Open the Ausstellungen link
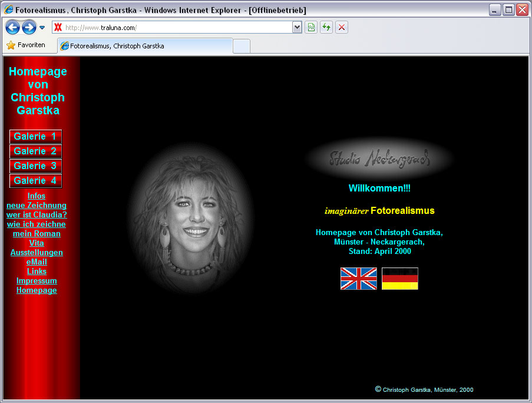Image resolution: width=532 pixels, height=403 pixels. click(37, 253)
